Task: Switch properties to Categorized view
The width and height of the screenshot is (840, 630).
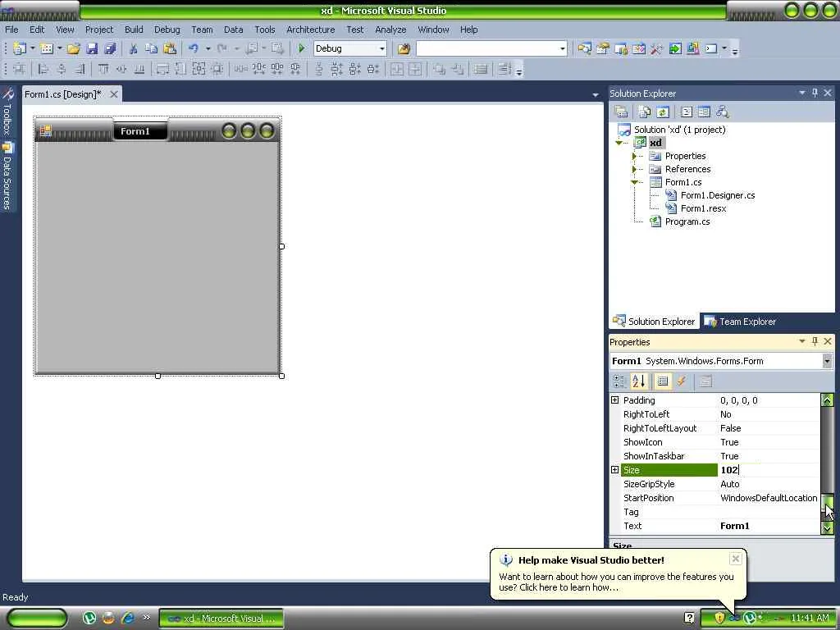Action: (x=619, y=381)
